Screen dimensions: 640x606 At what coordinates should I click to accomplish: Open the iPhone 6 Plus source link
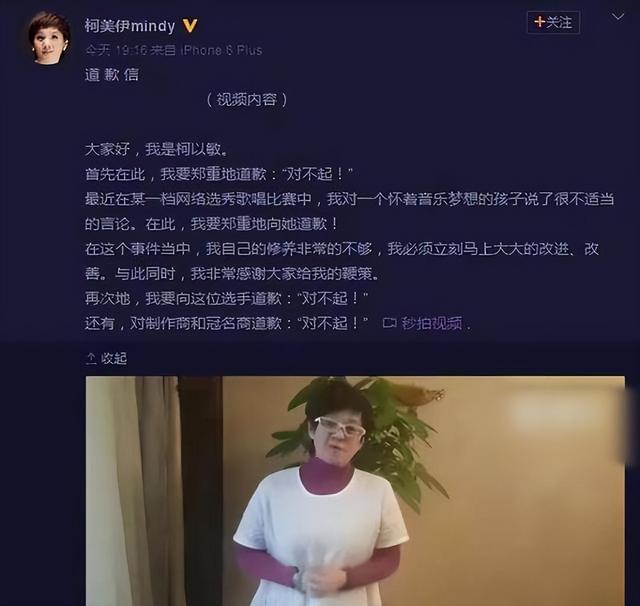coord(221,50)
